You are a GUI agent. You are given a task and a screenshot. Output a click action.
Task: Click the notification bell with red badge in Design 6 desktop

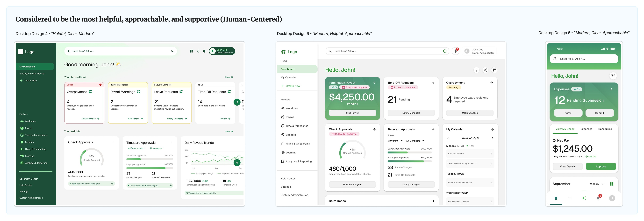(456, 51)
